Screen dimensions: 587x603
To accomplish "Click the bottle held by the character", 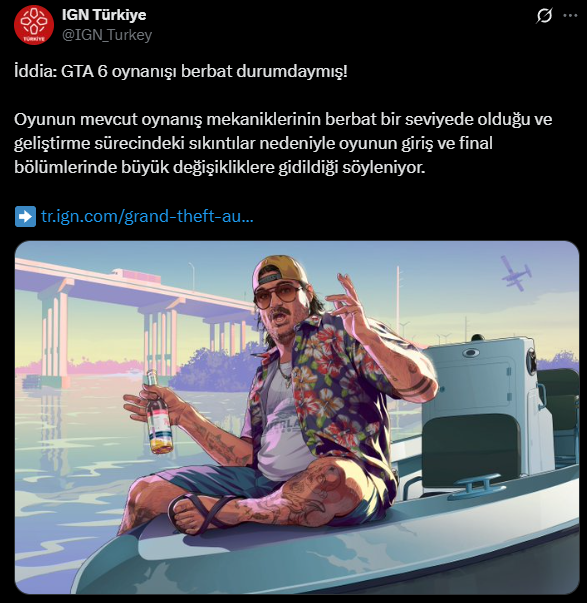I will coord(158,412).
